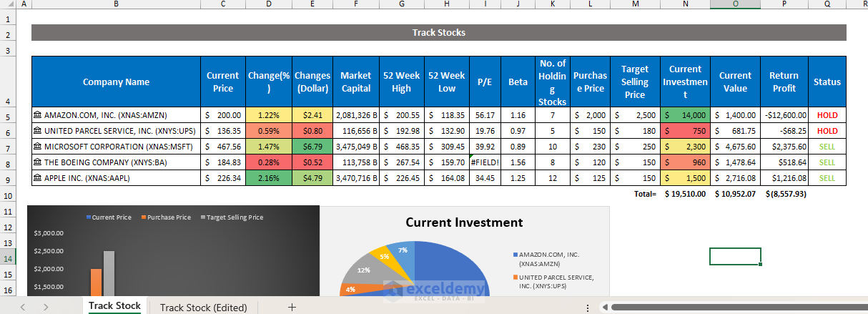Image resolution: width=868 pixels, height=314 pixels.
Task: Select the $19,510.00 total cell
Action: [685, 194]
